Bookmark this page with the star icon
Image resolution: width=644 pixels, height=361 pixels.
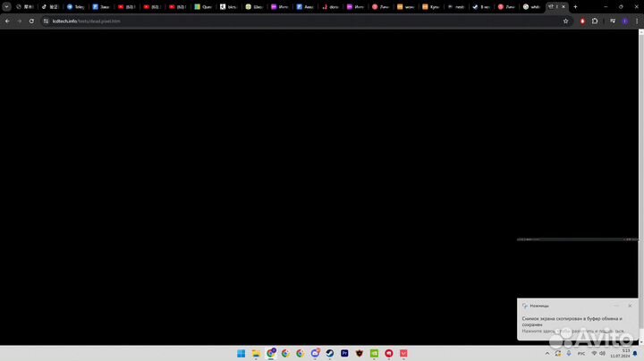click(565, 21)
